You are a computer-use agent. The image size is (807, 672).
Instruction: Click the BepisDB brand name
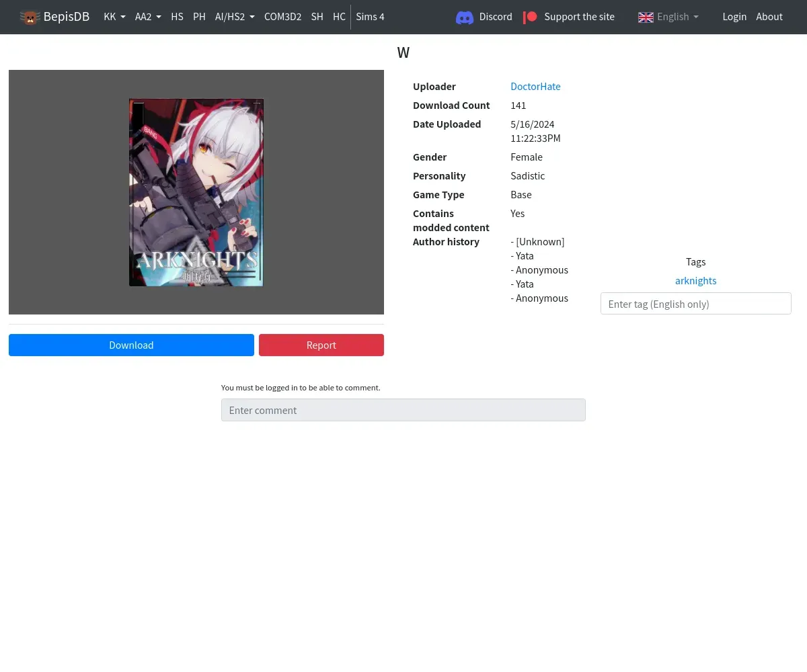67,17
